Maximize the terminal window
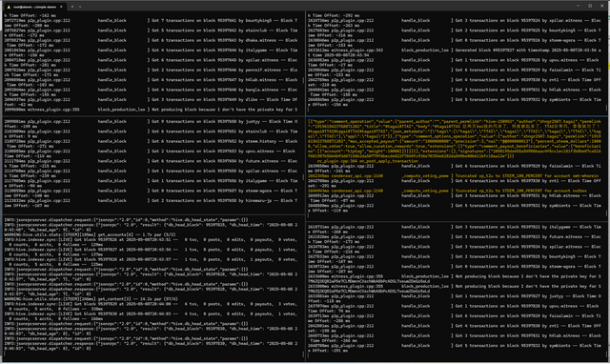Image resolution: width=610 pixels, height=364 pixels. point(590,6)
